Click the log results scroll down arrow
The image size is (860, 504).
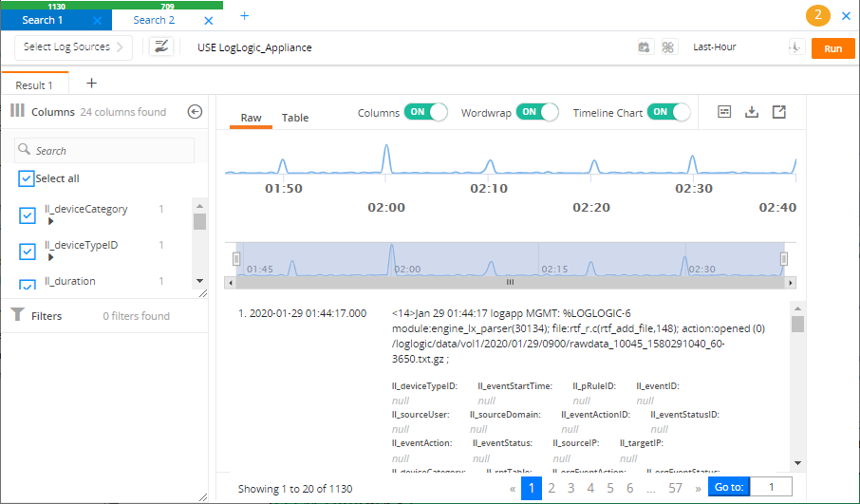point(797,463)
